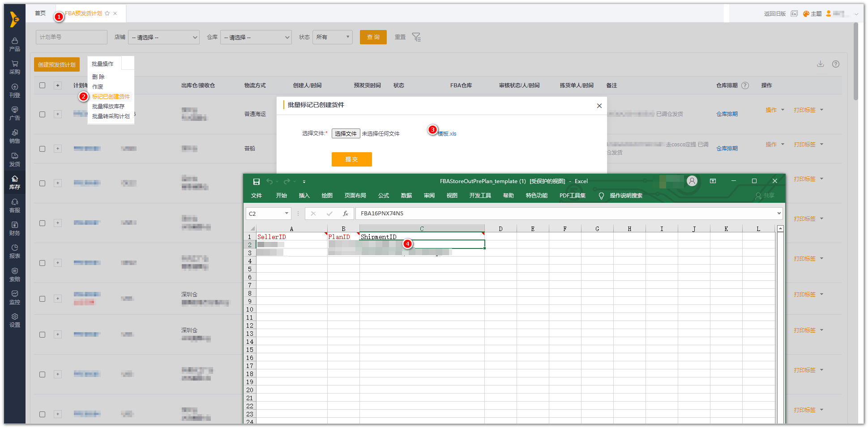Click the Excel redo arrow

pyautogui.click(x=287, y=181)
